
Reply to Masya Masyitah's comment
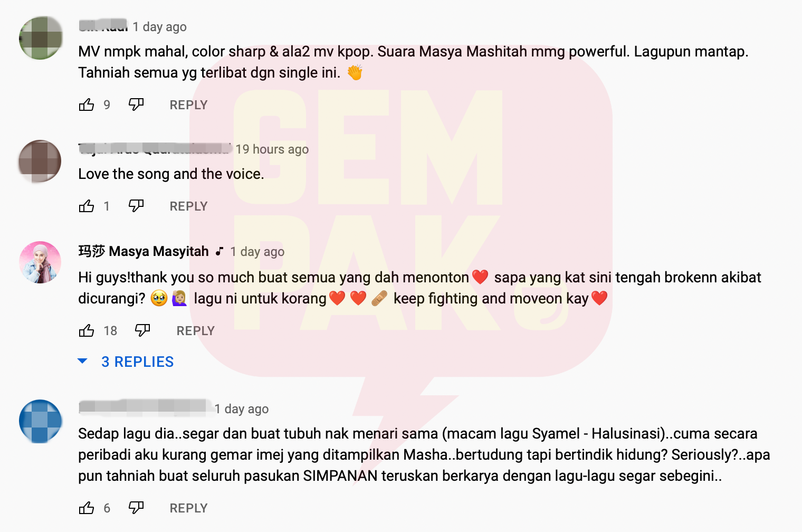click(195, 331)
